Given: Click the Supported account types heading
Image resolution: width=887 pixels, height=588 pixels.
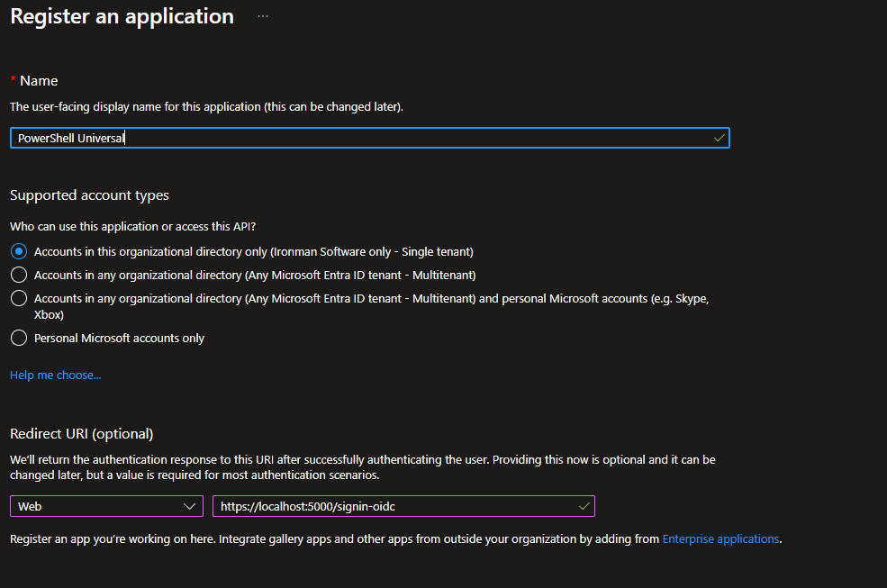Looking at the screenshot, I should pyautogui.click(x=89, y=195).
